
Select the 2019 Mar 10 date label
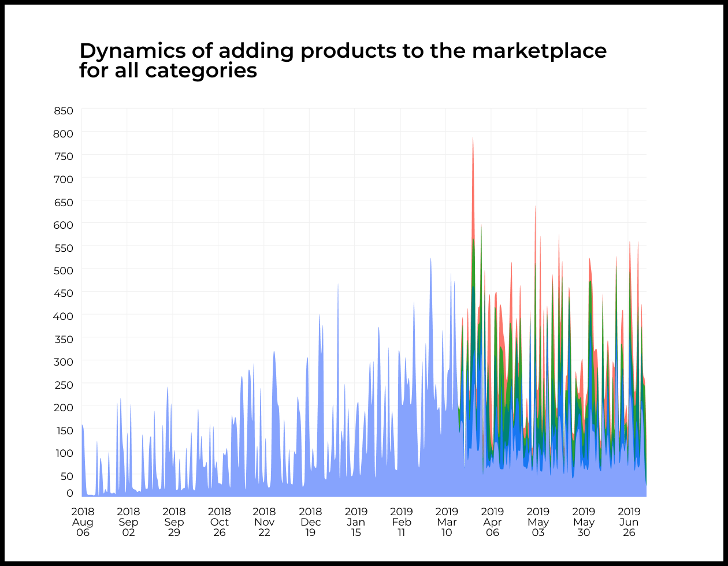pos(448,522)
